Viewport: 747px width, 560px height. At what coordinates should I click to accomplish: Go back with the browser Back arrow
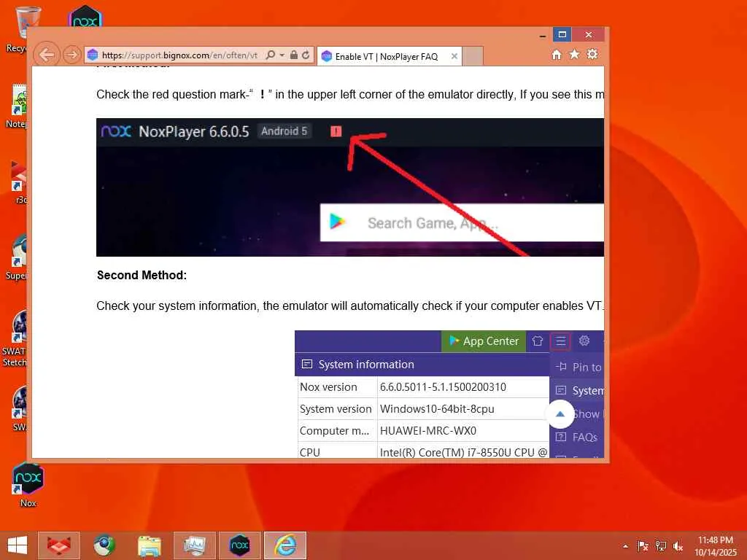pos(47,55)
